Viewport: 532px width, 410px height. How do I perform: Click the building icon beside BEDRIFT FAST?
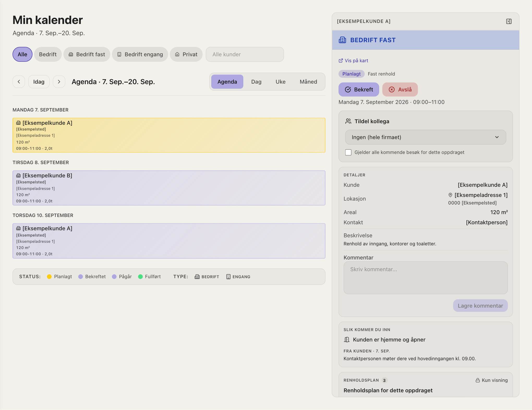342,40
